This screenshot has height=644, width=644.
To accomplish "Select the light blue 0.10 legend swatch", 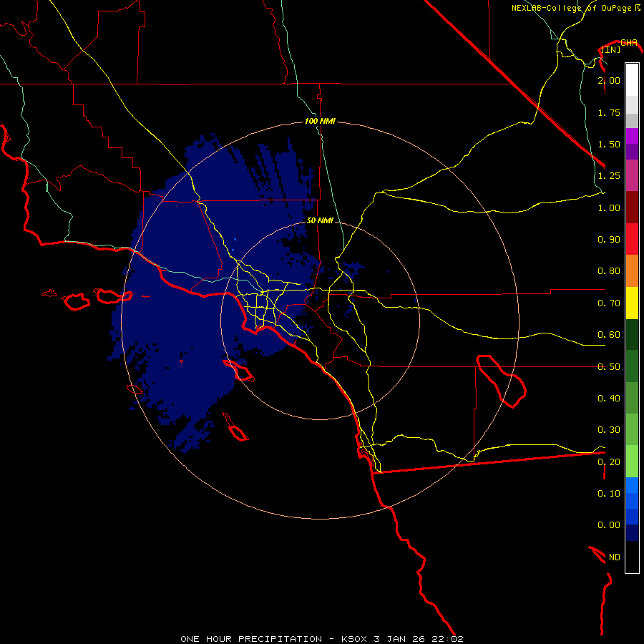I will (632, 485).
